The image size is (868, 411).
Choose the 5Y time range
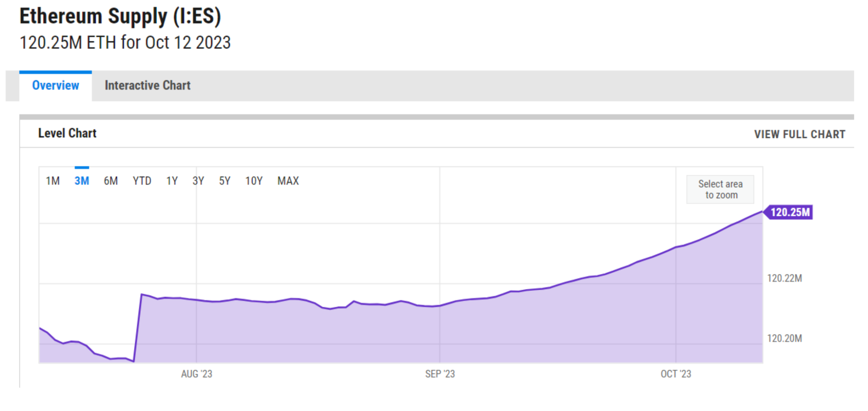(x=225, y=181)
